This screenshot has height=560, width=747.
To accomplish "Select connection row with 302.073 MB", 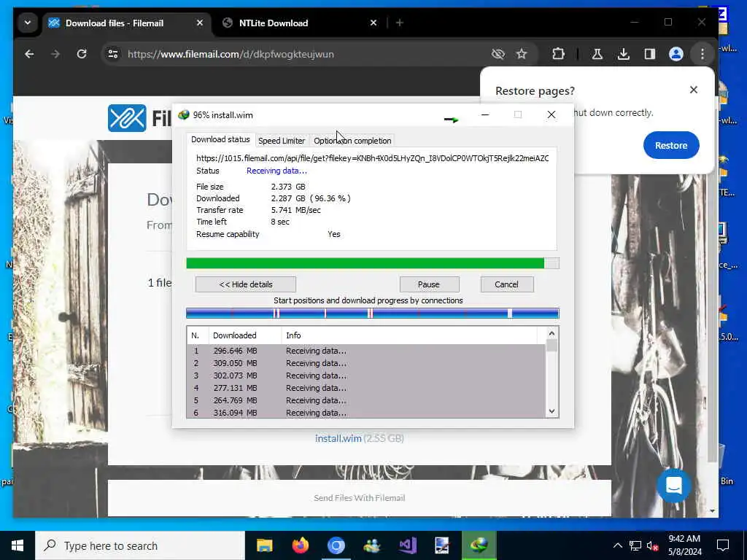I will coord(366,376).
